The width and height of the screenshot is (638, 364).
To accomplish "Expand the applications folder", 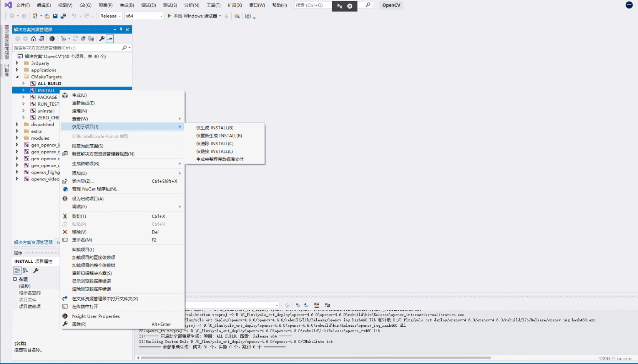I will click(17, 70).
